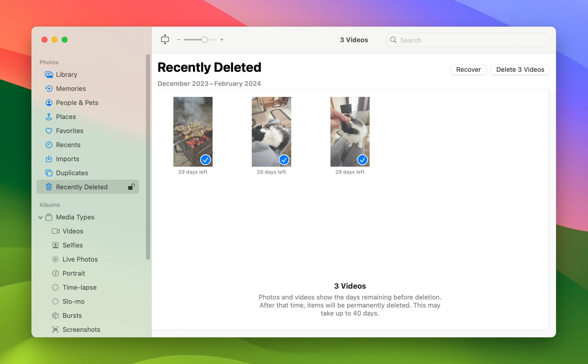Collapse the Media Types section
Screen dimensions: 588x364
click(x=40, y=217)
